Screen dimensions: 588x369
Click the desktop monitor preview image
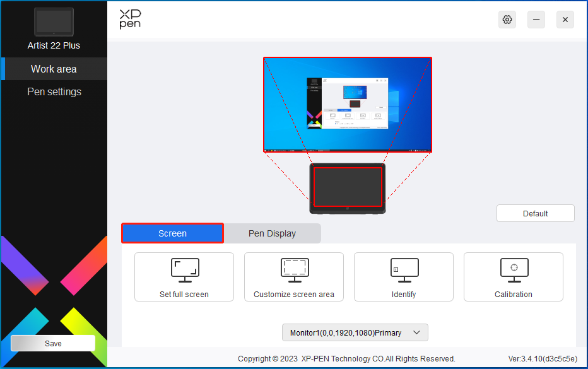347,105
